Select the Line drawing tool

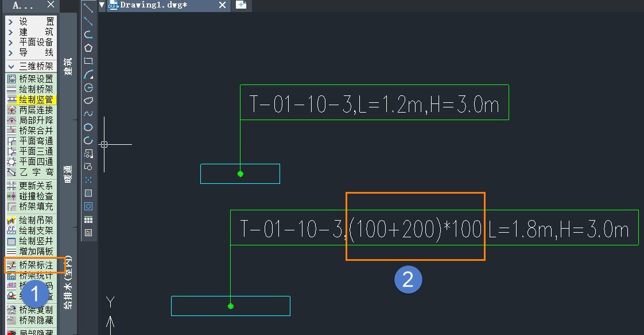[x=88, y=8]
